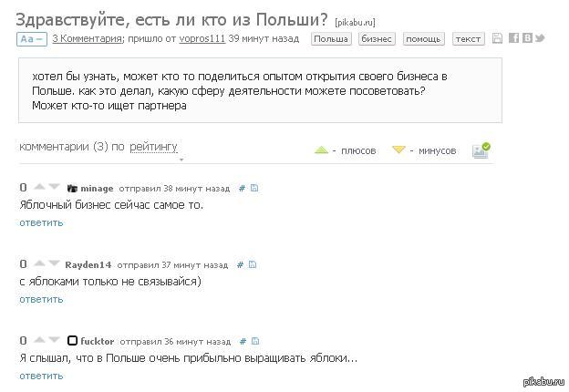The height and width of the screenshot is (392, 569).
Task: Click the save post floppy icon
Action: (497, 38)
